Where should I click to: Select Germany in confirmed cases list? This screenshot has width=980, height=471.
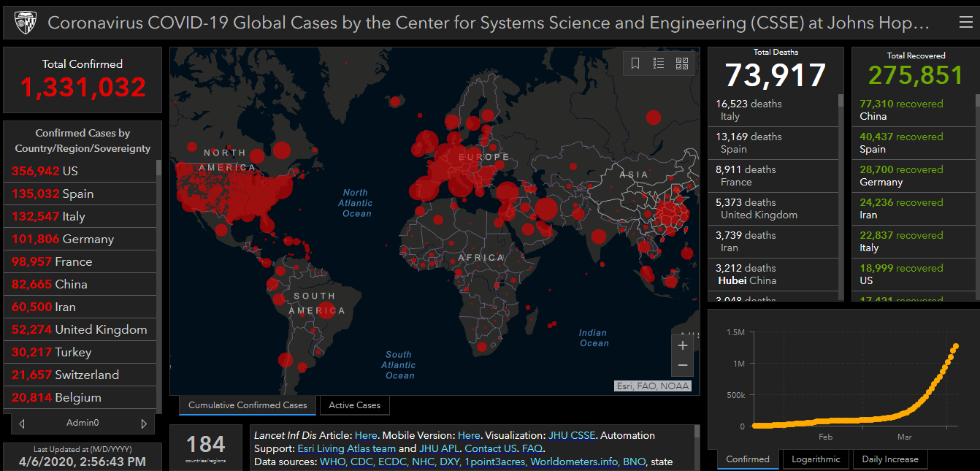click(80, 239)
